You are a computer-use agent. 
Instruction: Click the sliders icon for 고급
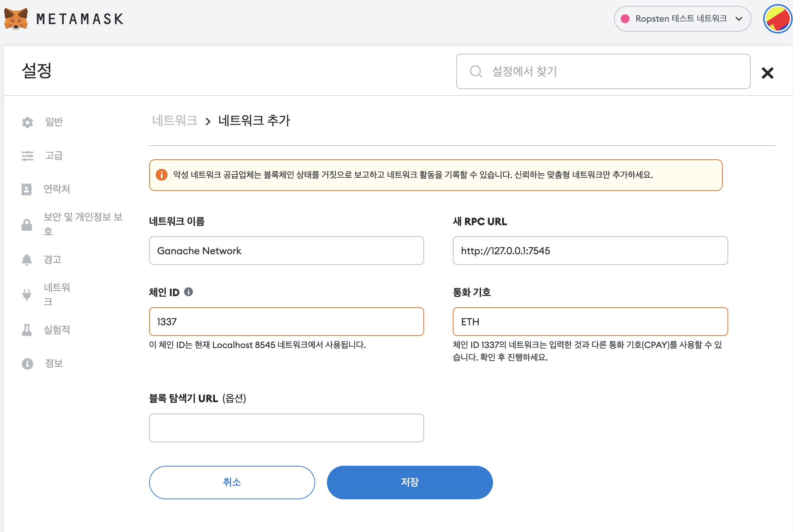(27, 156)
